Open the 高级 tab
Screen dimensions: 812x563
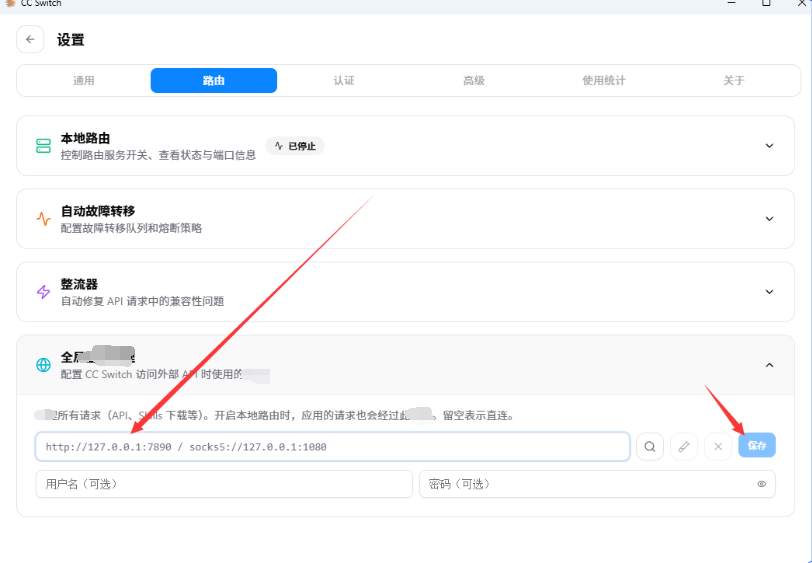point(474,80)
